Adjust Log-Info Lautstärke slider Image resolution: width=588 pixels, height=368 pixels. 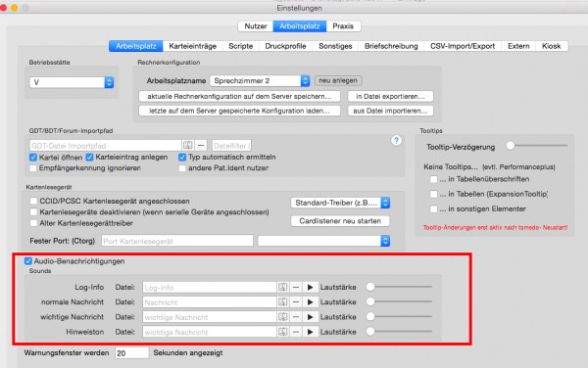pyautogui.click(x=400, y=287)
